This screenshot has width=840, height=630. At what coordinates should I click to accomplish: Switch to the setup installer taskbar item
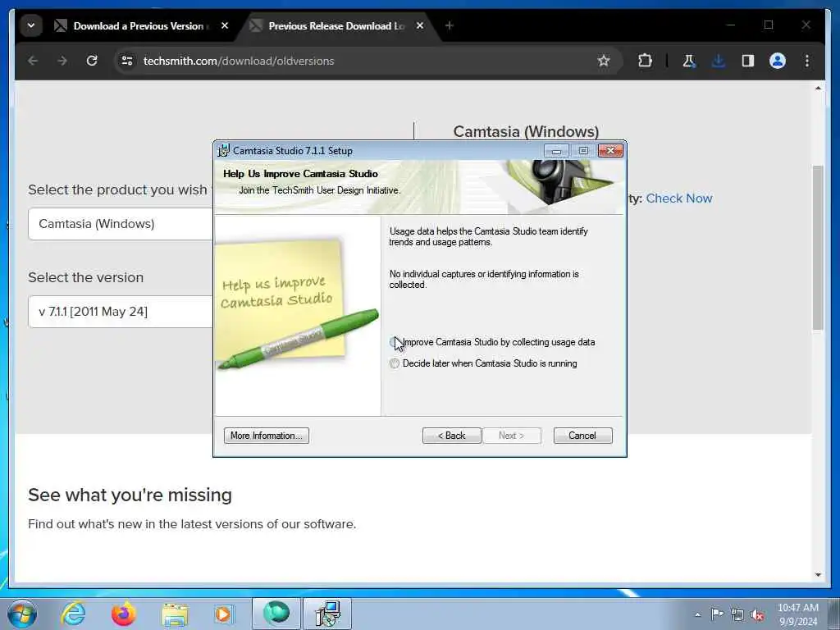327,614
